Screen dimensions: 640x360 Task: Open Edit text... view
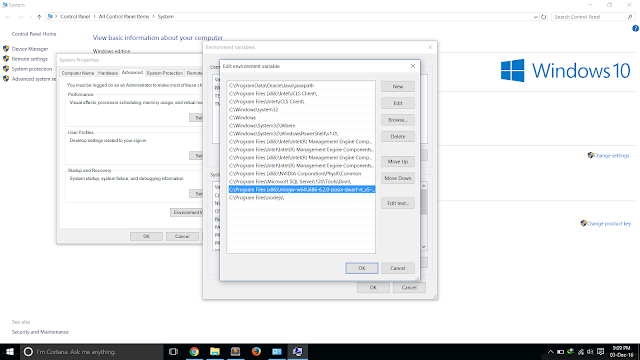tap(398, 203)
